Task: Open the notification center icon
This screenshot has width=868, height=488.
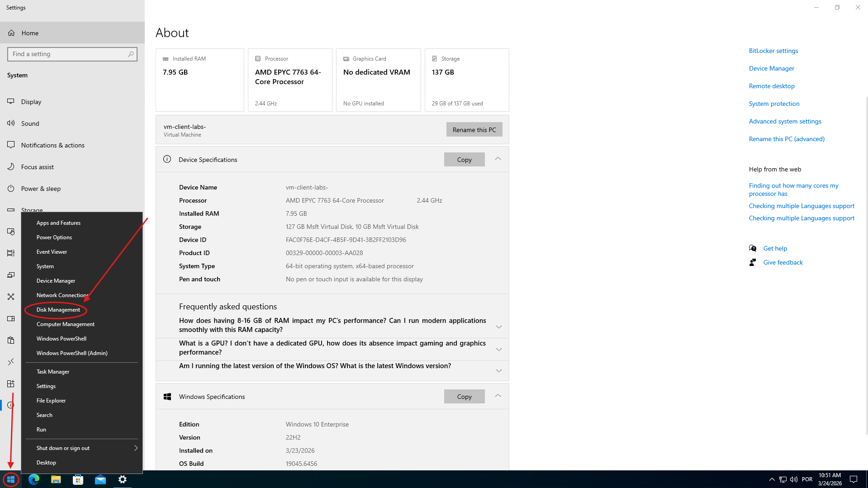Action: pyautogui.click(x=854, y=479)
